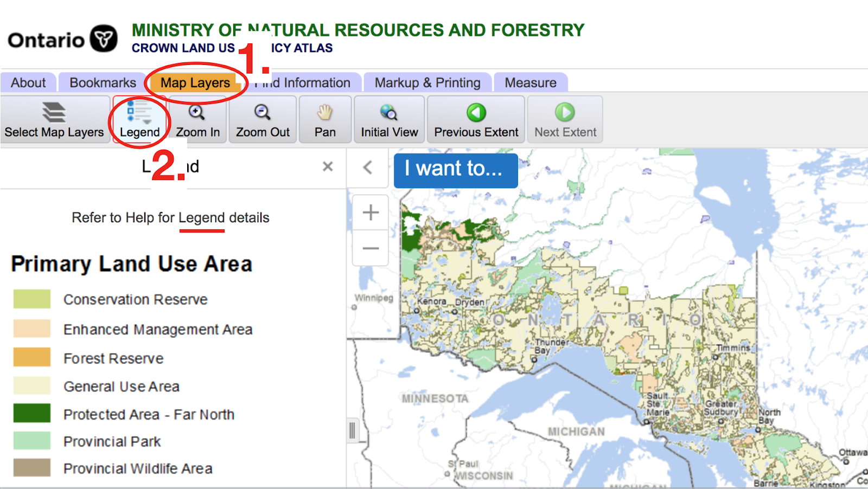The image size is (868, 489).
Task: Click the Conservation Reserve color swatch
Action: coord(32,299)
